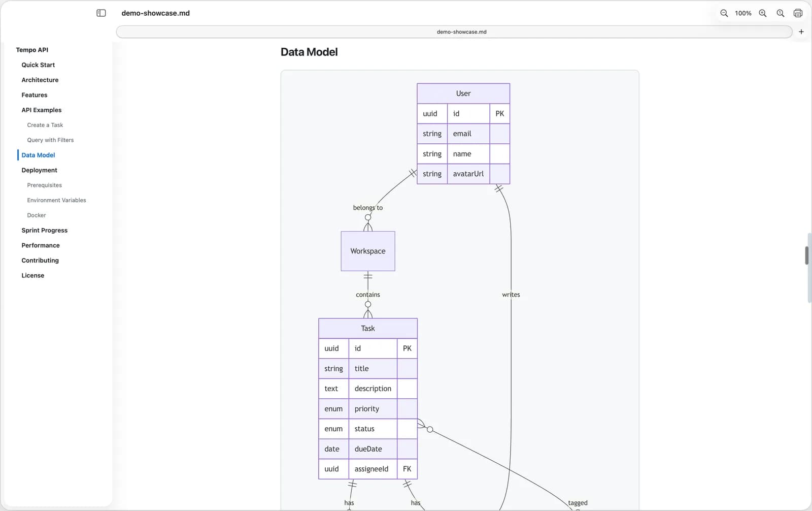This screenshot has height=511, width=812.
Task: Click the 'writes' relationship label
Action: tap(511, 295)
